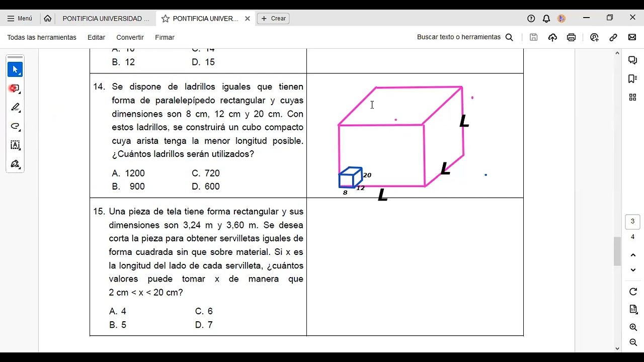Open notifications bell icon
Viewport: 644px width, 362px height.
click(546, 19)
